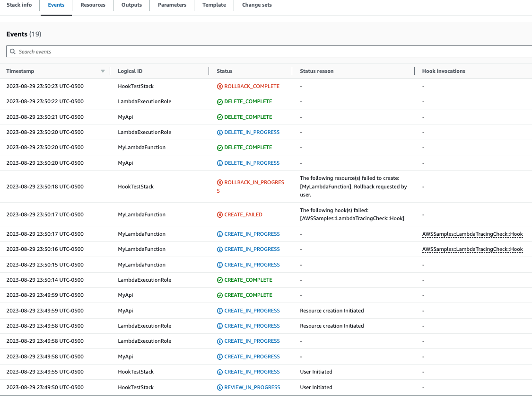
Task: Switch to the Resources tab
Action: pyautogui.click(x=93, y=5)
